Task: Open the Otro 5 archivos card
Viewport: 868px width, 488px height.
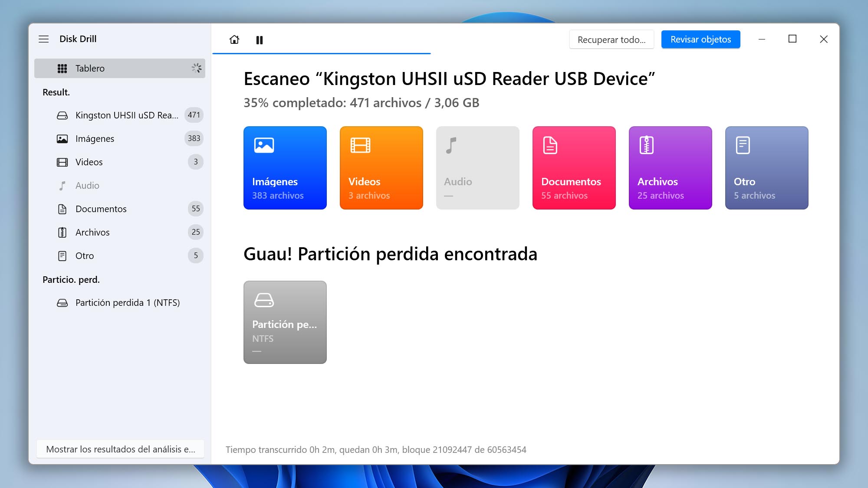Action: pos(767,168)
